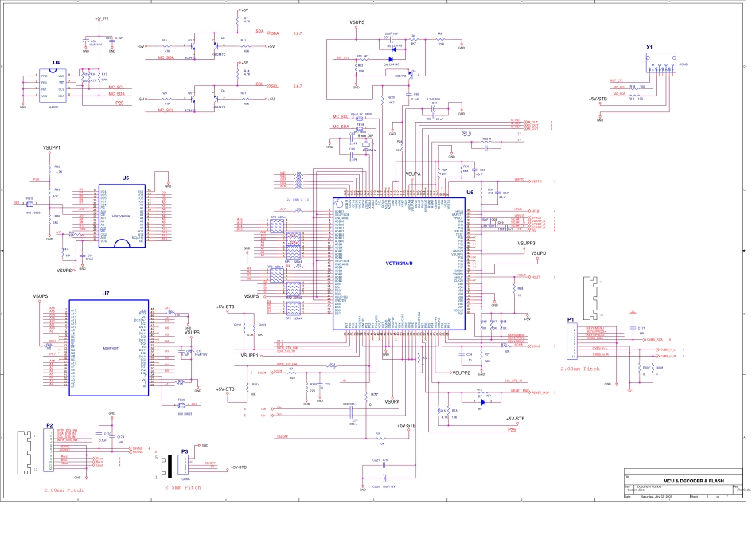
Task: Select the U5 memory IC symbol
Action: [121, 215]
